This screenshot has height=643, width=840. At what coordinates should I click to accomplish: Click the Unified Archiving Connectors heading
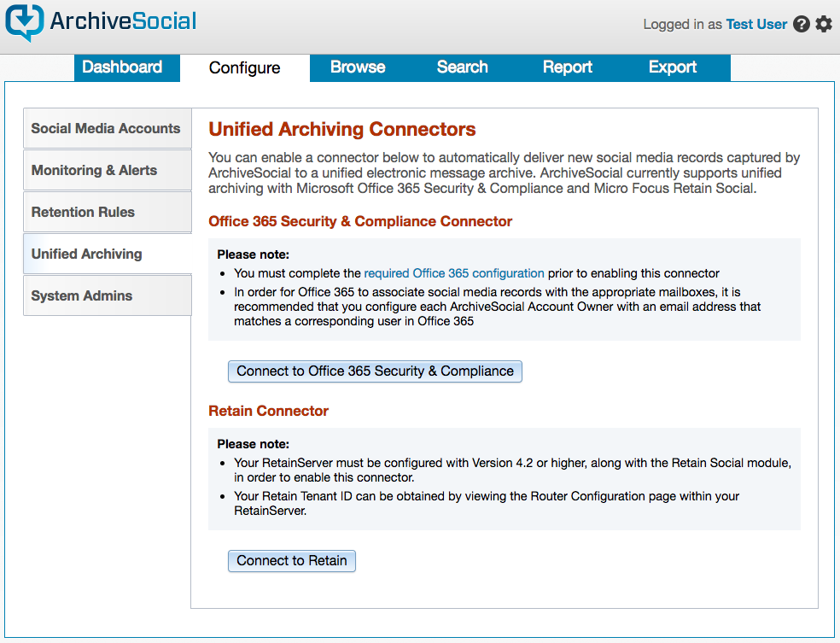coord(342,130)
